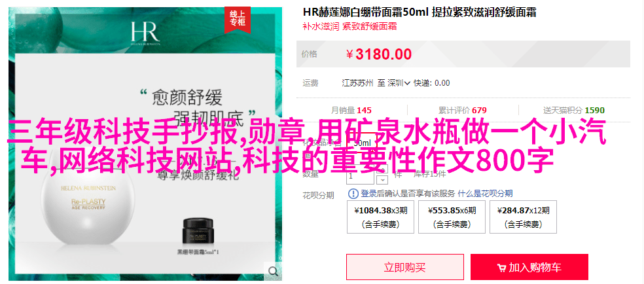Select the ¥284.87x12期 installment option
Image resolution: width=644 pixels, height=284 pixels.
pyautogui.click(x=523, y=217)
